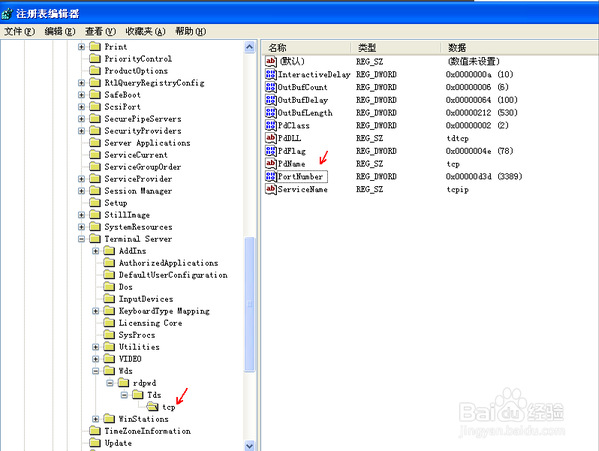Click the value 0x00000d3d (3389)
Viewport: 599px width, 451px height.
click(x=484, y=176)
